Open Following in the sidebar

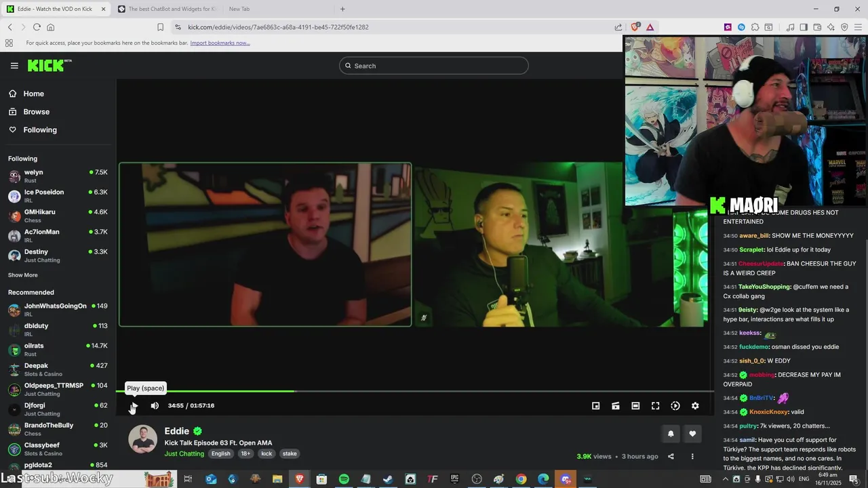pyautogui.click(x=58, y=130)
